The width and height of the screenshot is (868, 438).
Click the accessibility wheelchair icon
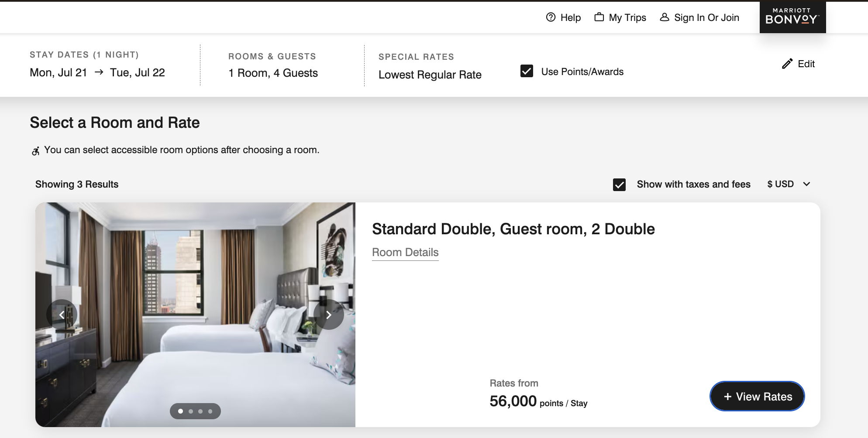(x=35, y=151)
